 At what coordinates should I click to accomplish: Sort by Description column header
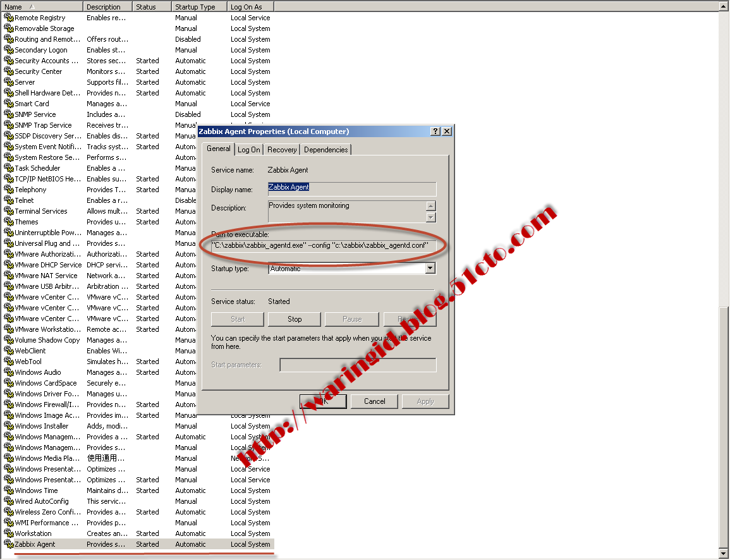tap(107, 6)
